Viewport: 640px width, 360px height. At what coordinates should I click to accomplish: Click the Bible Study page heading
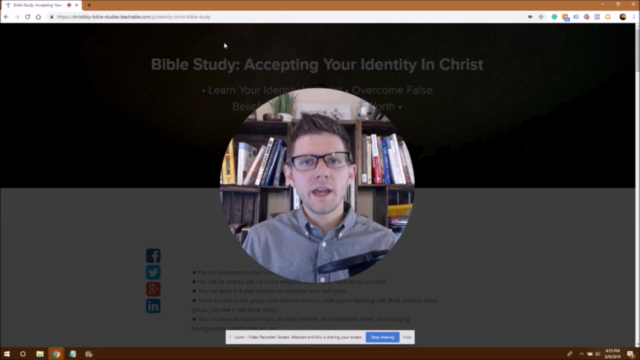[x=317, y=64]
